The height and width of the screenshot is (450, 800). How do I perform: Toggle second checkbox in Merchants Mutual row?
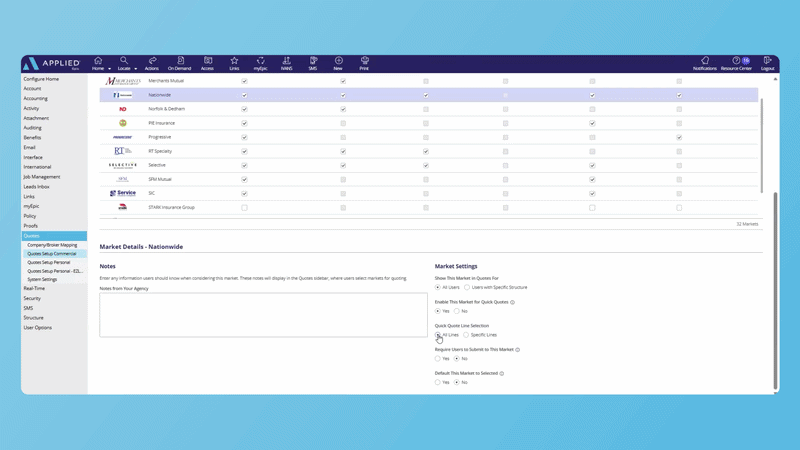tap(343, 81)
